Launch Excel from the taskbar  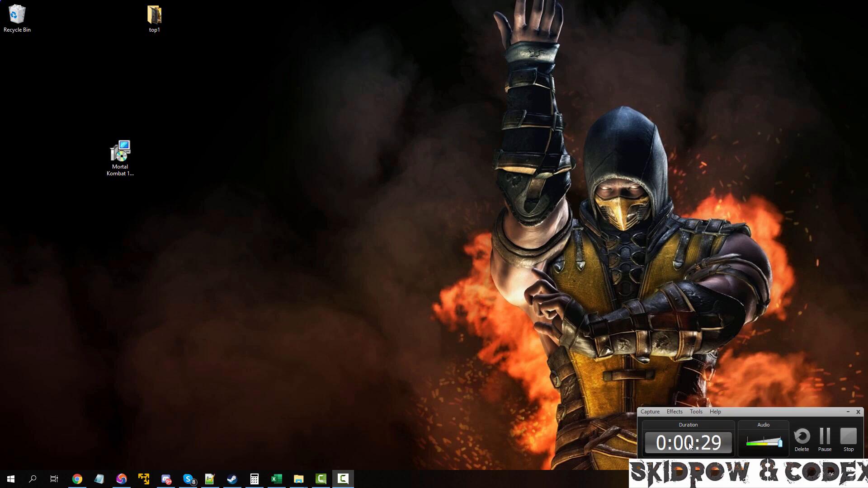(276, 479)
